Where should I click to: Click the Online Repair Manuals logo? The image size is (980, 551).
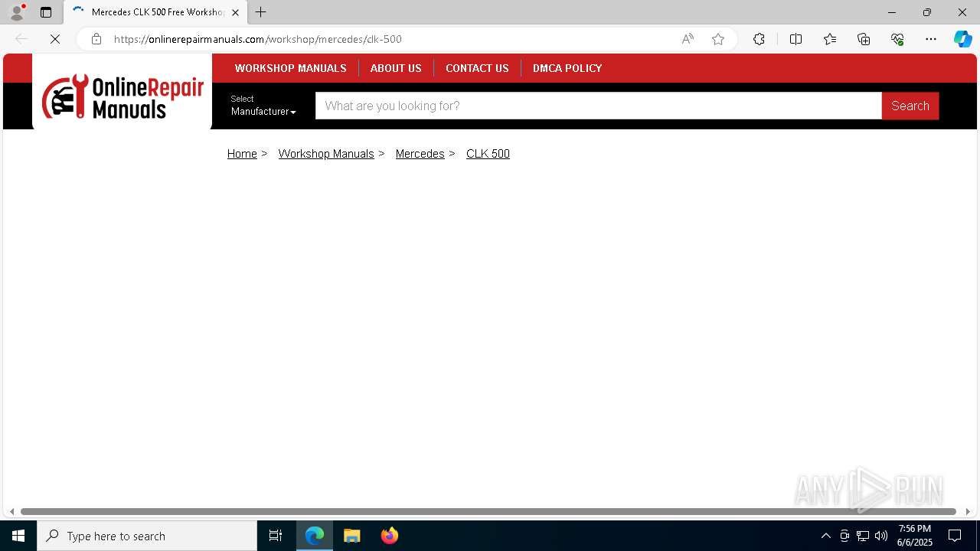pyautogui.click(x=122, y=96)
